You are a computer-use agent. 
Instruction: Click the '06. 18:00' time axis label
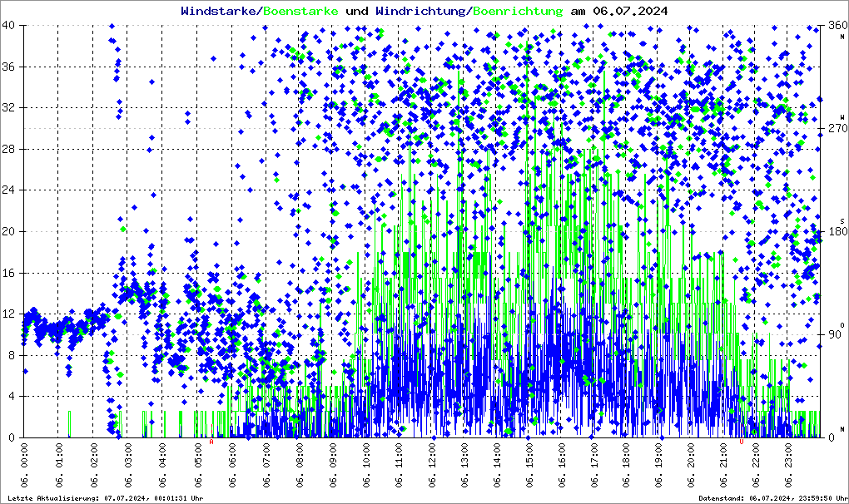[626, 465]
